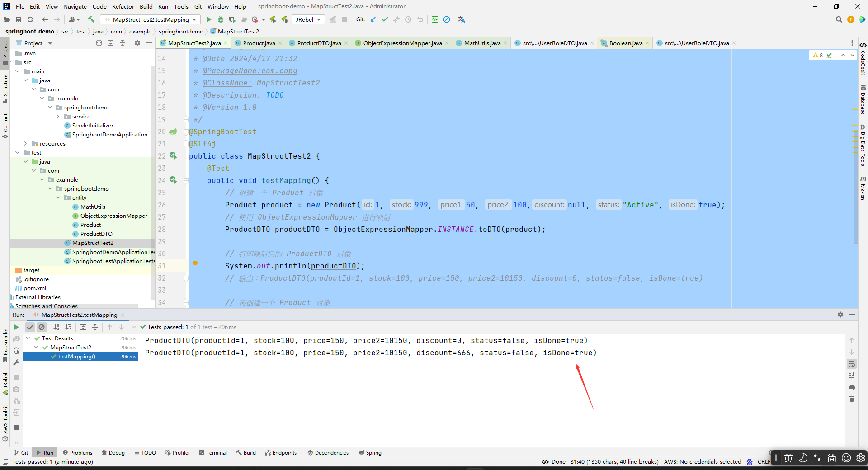Start debugging with the Debug icon

tap(220, 19)
